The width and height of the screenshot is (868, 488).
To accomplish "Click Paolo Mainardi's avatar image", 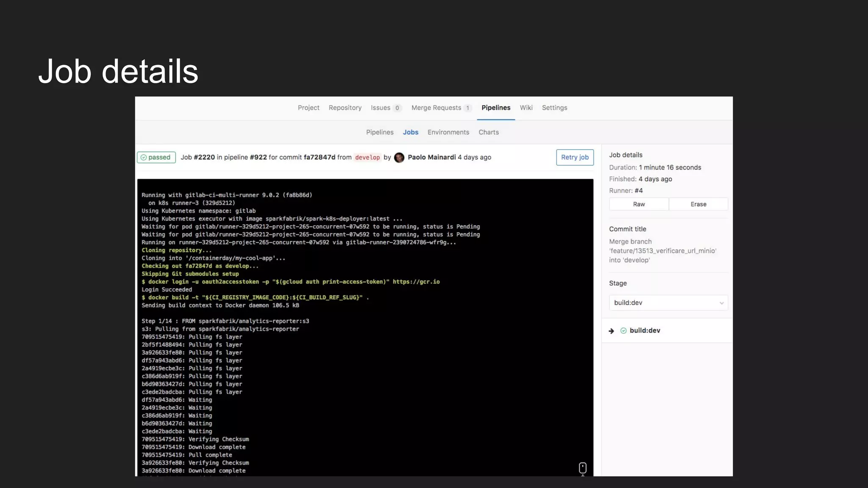I will tap(399, 158).
